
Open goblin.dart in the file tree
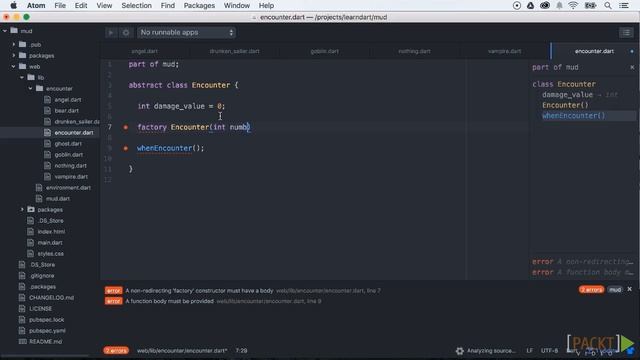(x=69, y=155)
